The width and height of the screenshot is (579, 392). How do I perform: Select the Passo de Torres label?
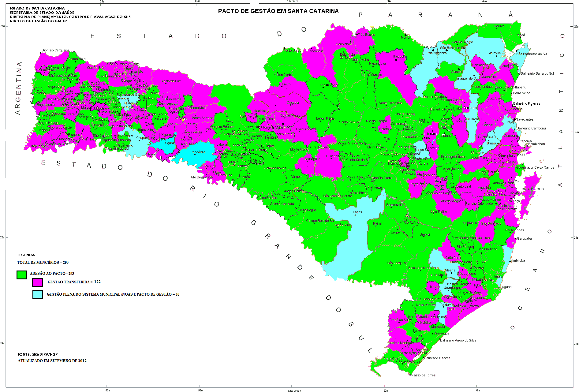click(x=423, y=375)
